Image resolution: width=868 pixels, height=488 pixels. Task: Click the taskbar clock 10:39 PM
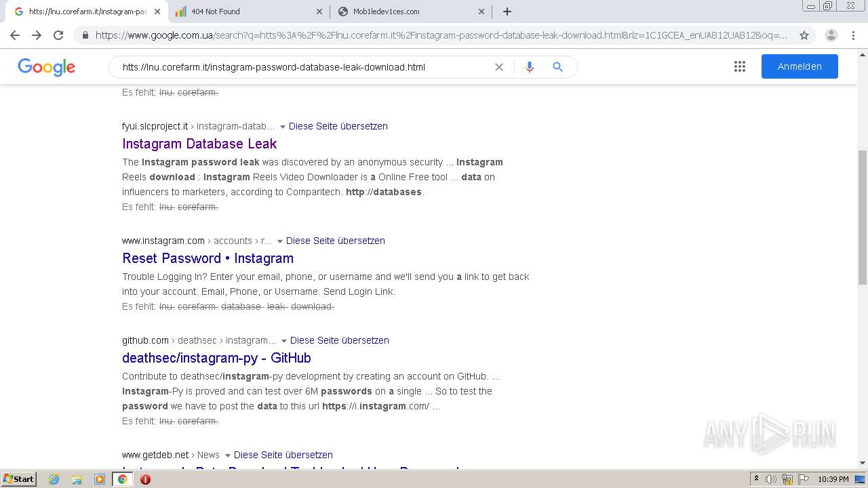click(833, 479)
